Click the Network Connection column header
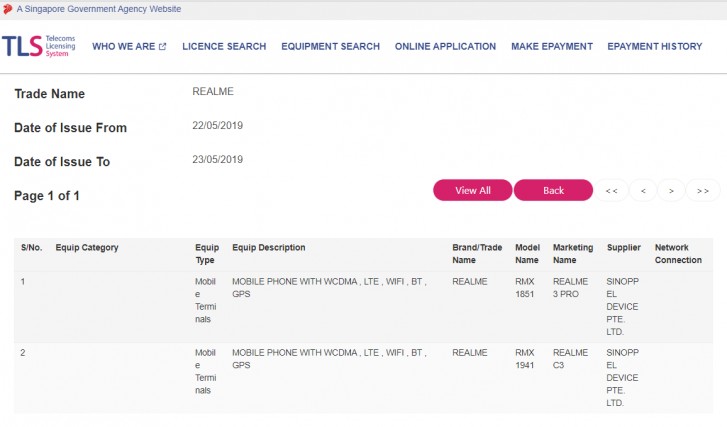The width and height of the screenshot is (727, 427). [x=678, y=254]
